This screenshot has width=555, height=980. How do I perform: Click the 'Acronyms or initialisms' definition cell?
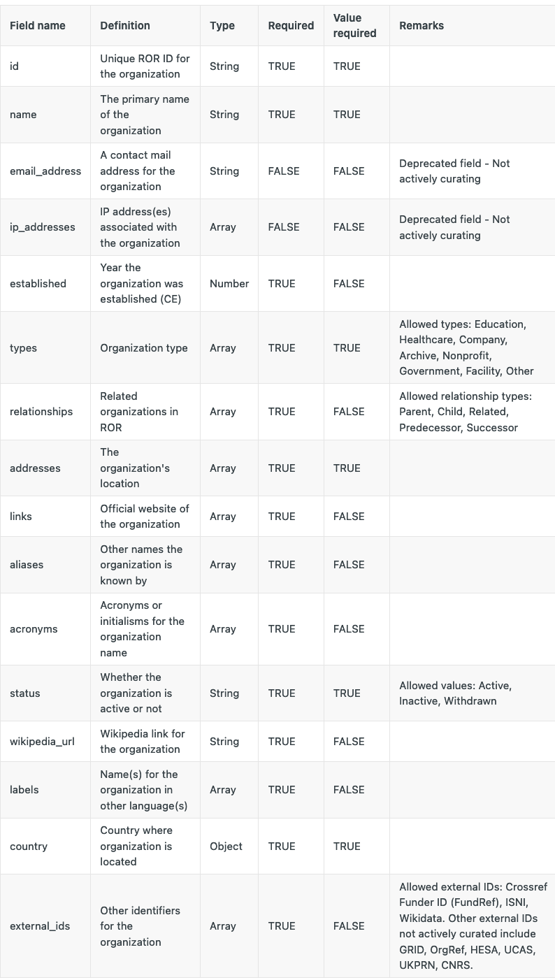click(142, 629)
